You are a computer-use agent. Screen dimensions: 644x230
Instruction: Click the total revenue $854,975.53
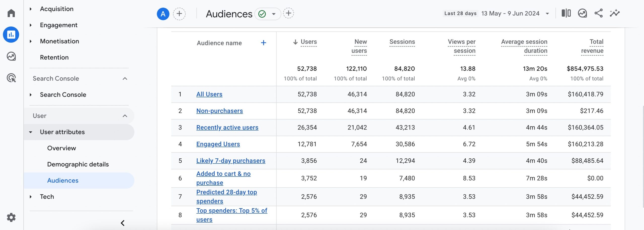pyautogui.click(x=585, y=69)
